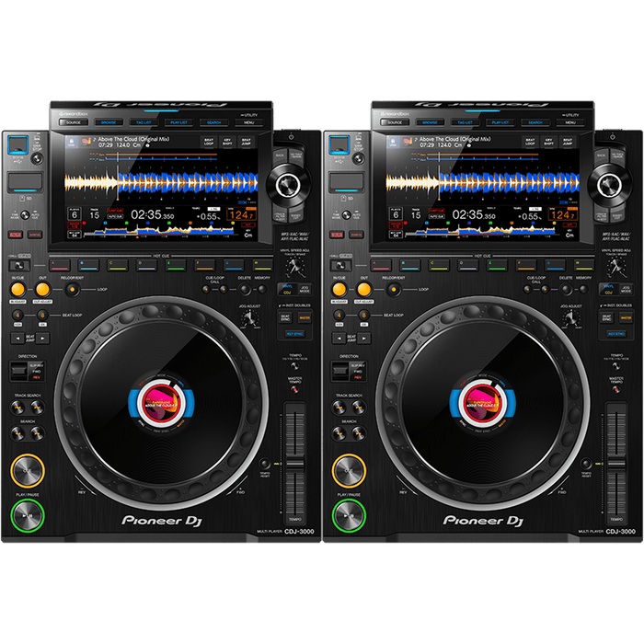Screen dimensions: 644x644
Task: Enable BEAT SYNC on right deck
Action: point(607,318)
